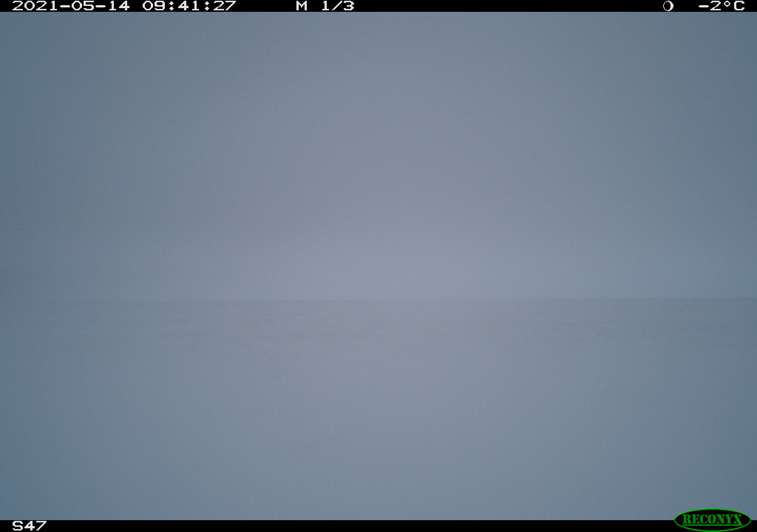Click the letter M motion trigger marker
757x532 pixels.
302,6
